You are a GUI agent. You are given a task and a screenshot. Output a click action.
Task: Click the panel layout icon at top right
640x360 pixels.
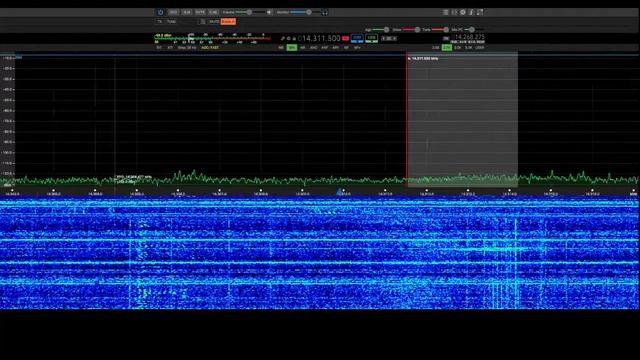pyautogui.click(x=454, y=12)
